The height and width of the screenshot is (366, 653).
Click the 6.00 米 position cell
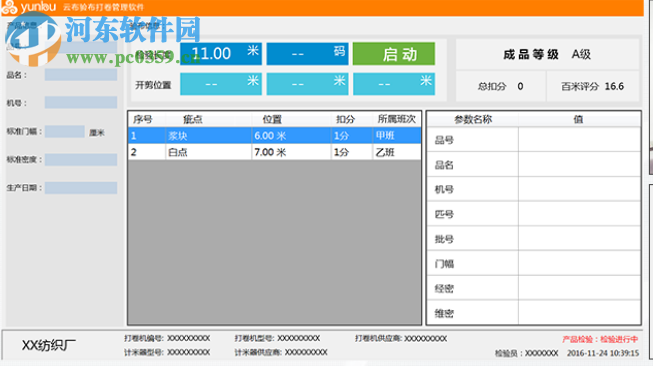click(291, 135)
